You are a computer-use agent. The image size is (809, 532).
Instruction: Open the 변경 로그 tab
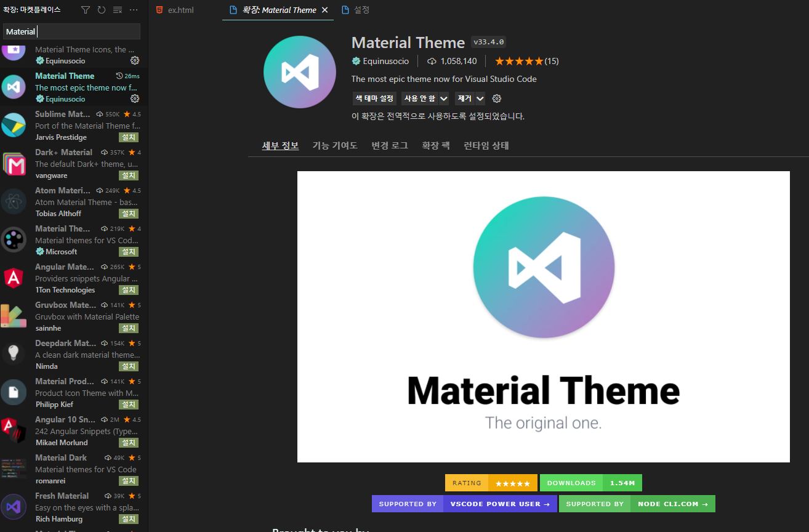[390, 145]
